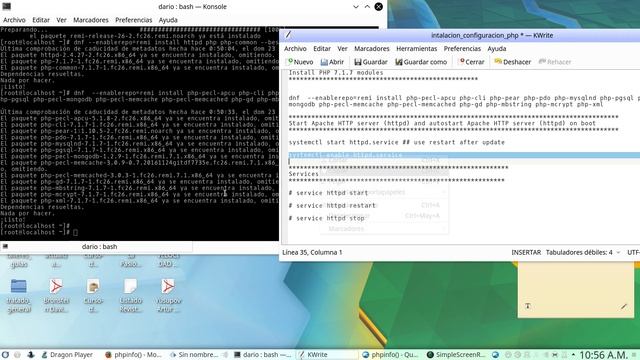Open Preferencias menu in KWrite

[x=462, y=49]
